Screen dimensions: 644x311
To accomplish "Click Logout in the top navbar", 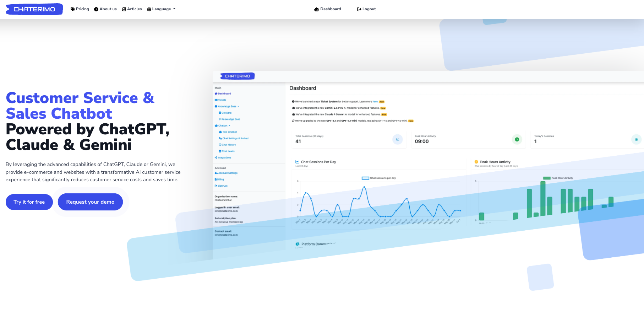I will tap(366, 9).
